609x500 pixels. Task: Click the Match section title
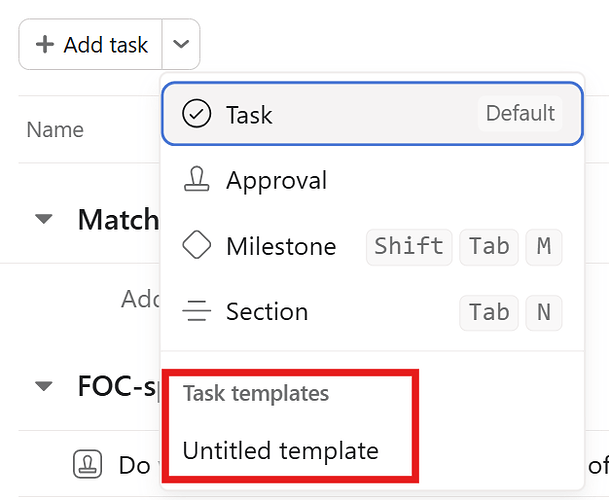pyautogui.click(x=118, y=220)
